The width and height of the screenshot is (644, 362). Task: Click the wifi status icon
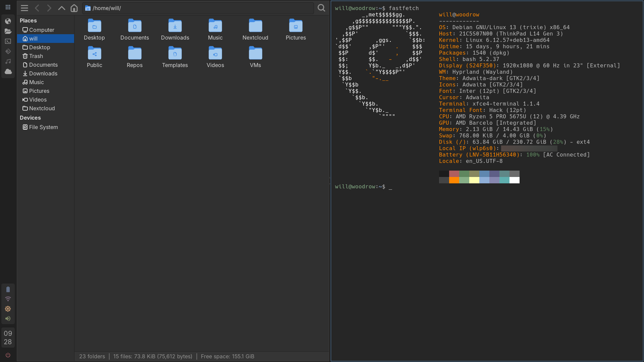click(8, 299)
